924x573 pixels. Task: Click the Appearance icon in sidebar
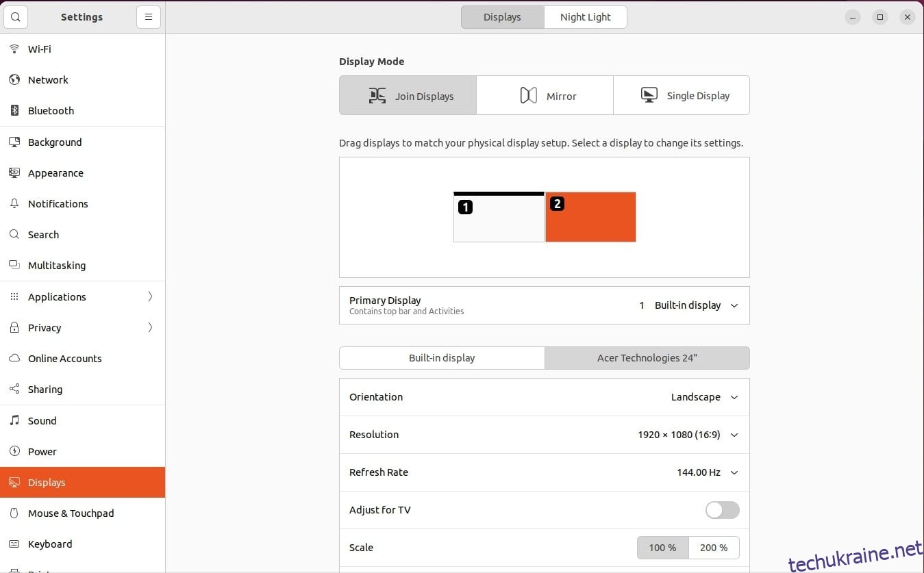(x=14, y=173)
